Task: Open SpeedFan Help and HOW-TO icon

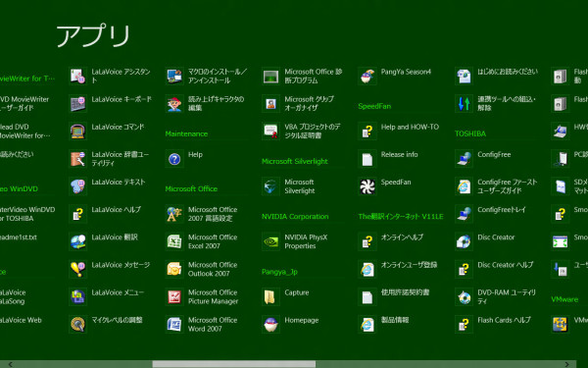Action: (x=367, y=131)
